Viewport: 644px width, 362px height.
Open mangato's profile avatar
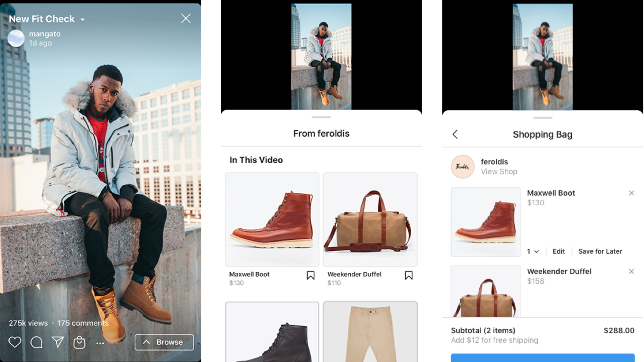(16, 39)
